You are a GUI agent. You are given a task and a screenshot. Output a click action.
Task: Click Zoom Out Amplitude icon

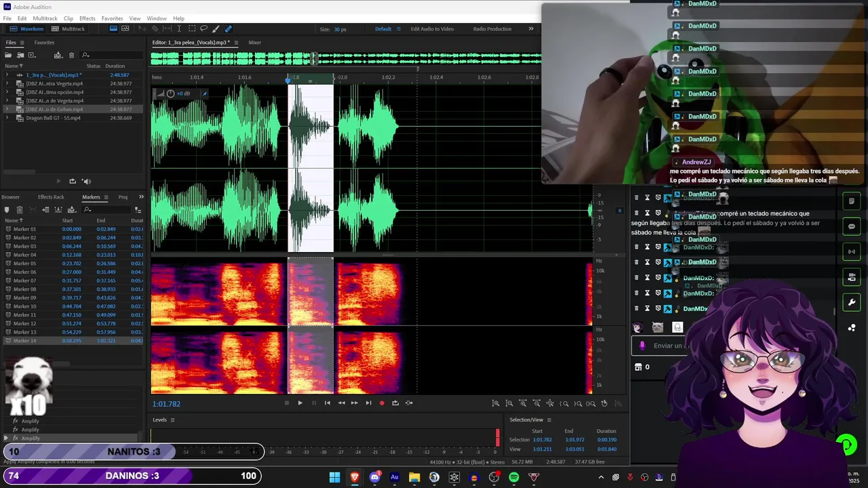(x=509, y=403)
